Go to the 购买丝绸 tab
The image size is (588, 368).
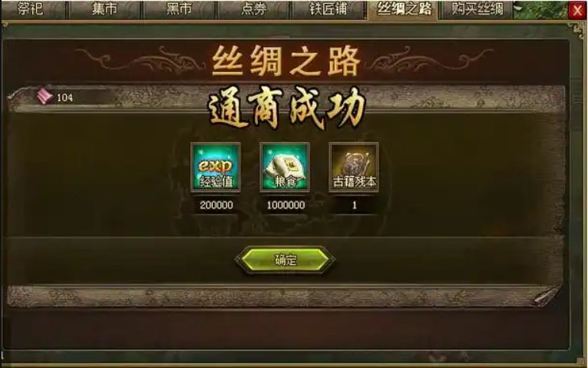[477, 9]
